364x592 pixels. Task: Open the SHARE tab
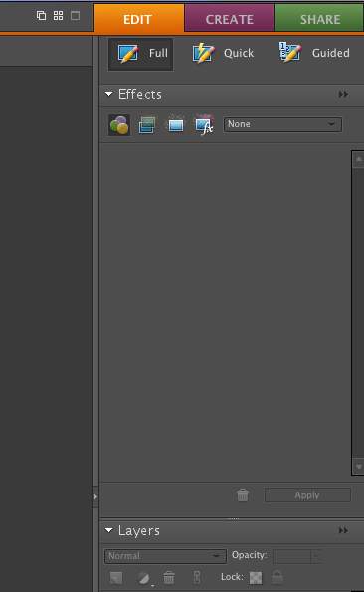(320, 19)
